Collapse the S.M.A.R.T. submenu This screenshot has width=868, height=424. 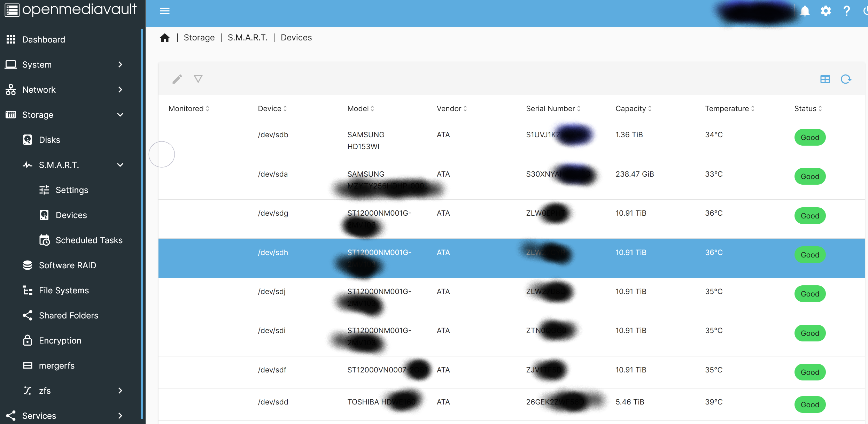120,165
